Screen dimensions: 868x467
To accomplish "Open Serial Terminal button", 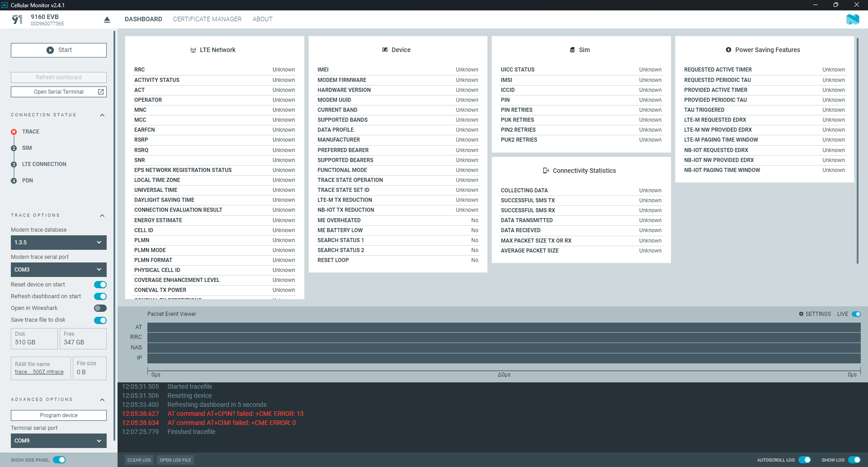I will pyautogui.click(x=59, y=92).
